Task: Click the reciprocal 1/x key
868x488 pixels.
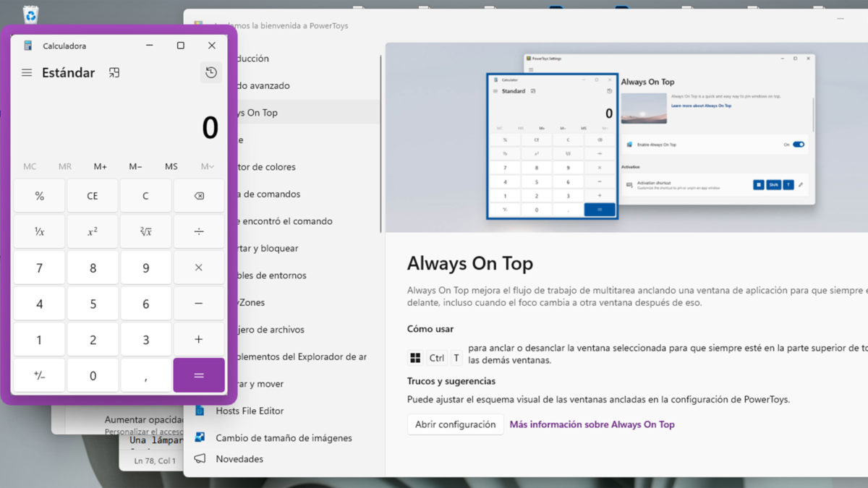Action: (x=39, y=231)
